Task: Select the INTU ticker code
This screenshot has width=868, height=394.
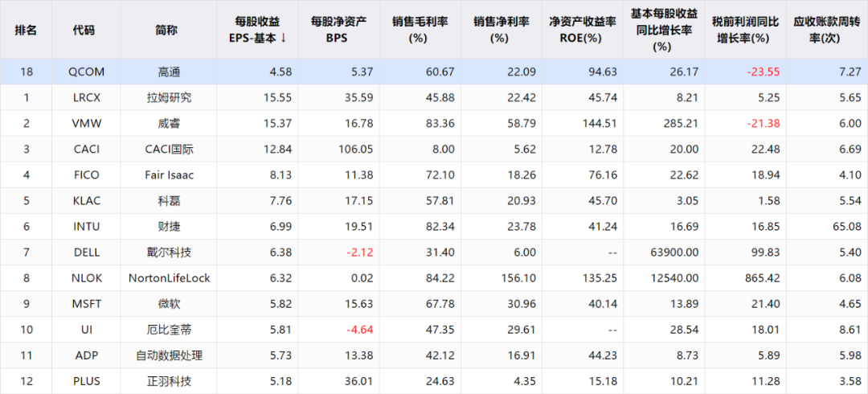Action: click(x=86, y=227)
